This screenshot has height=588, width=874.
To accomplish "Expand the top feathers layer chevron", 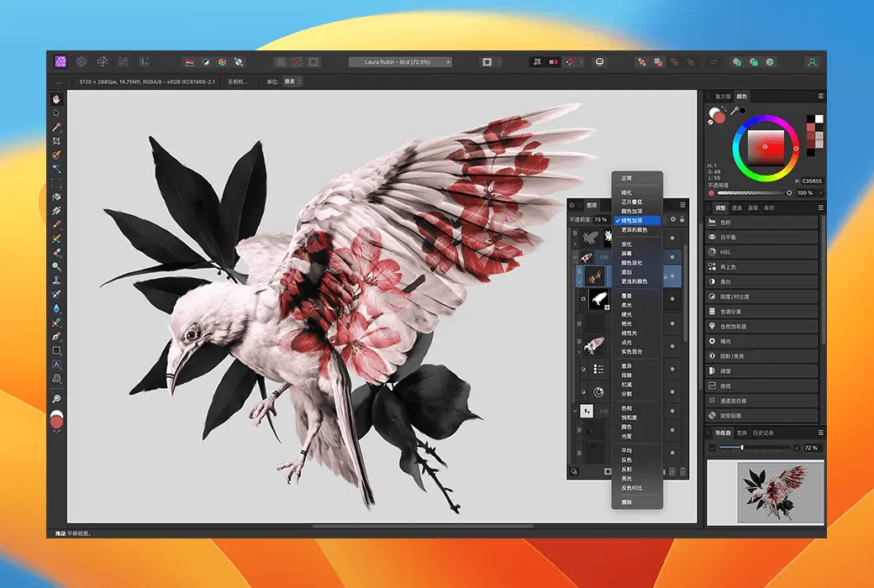I will click(575, 244).
